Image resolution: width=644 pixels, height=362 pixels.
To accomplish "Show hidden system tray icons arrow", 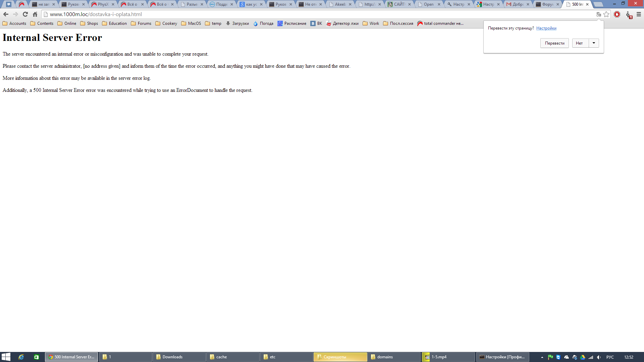I will pyautogui.click(x=542, y=357).
